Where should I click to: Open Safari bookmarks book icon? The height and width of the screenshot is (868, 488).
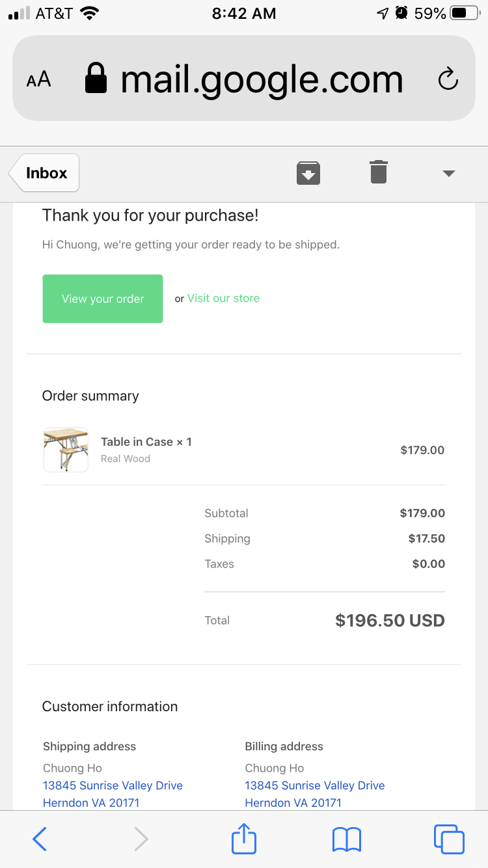(347, 839)
